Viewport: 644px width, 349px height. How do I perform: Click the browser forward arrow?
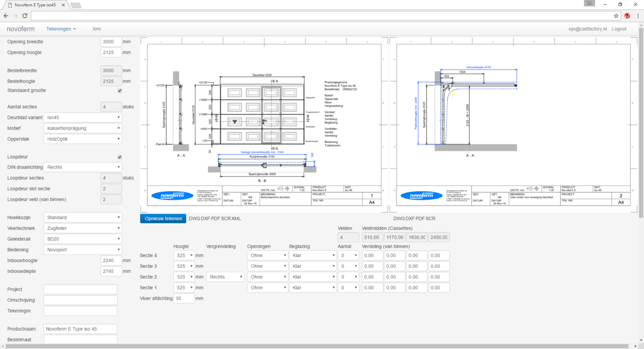coord(15,16)
